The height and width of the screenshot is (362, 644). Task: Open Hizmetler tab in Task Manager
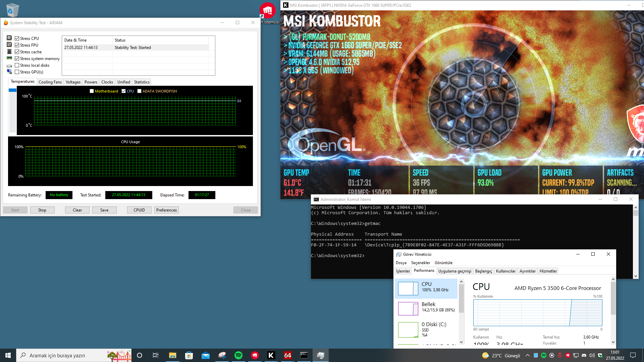point(548,271)
